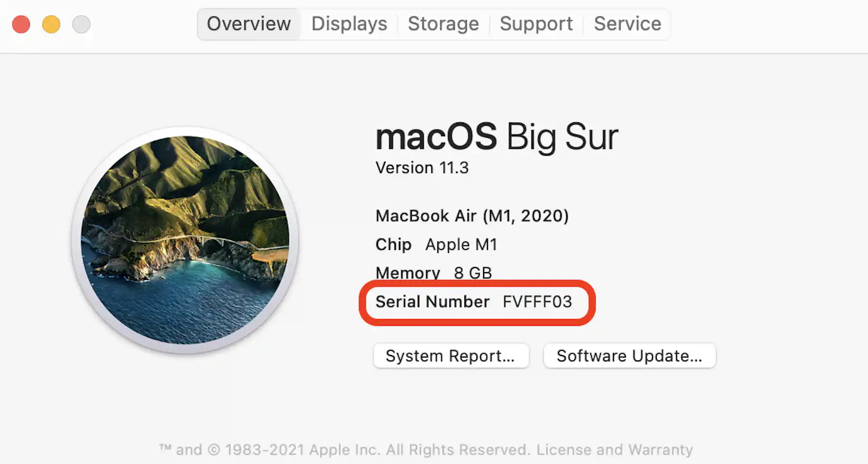Click the red close window button

point(21,24)
